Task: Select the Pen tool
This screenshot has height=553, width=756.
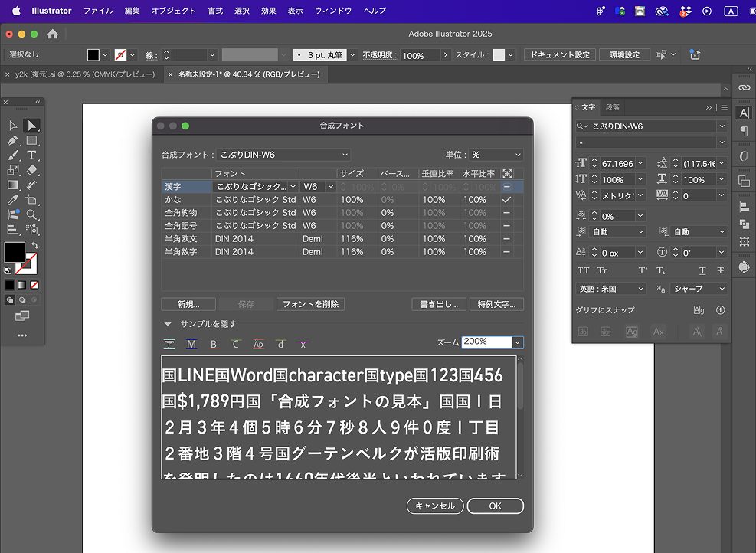Action: click(x=13, y=140)
